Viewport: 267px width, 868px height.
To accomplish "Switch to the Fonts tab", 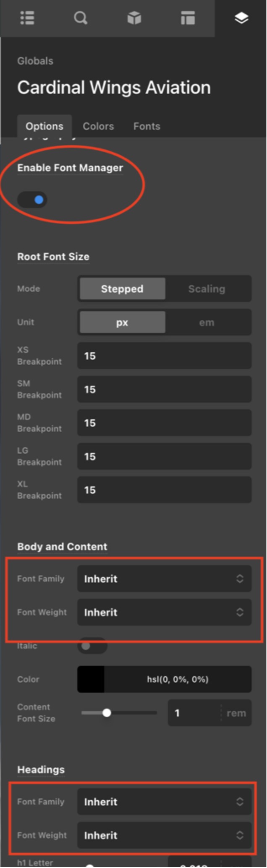I will pos(147,126).
